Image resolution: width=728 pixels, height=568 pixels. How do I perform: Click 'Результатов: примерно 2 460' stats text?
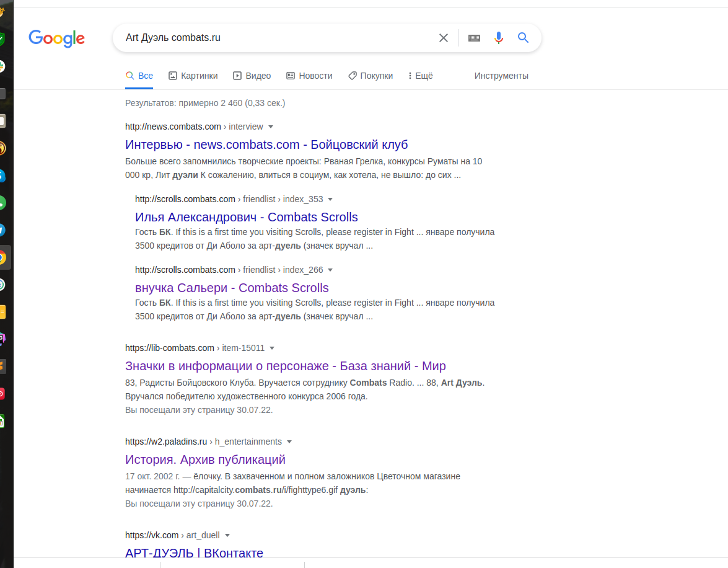tap(205, 103)
